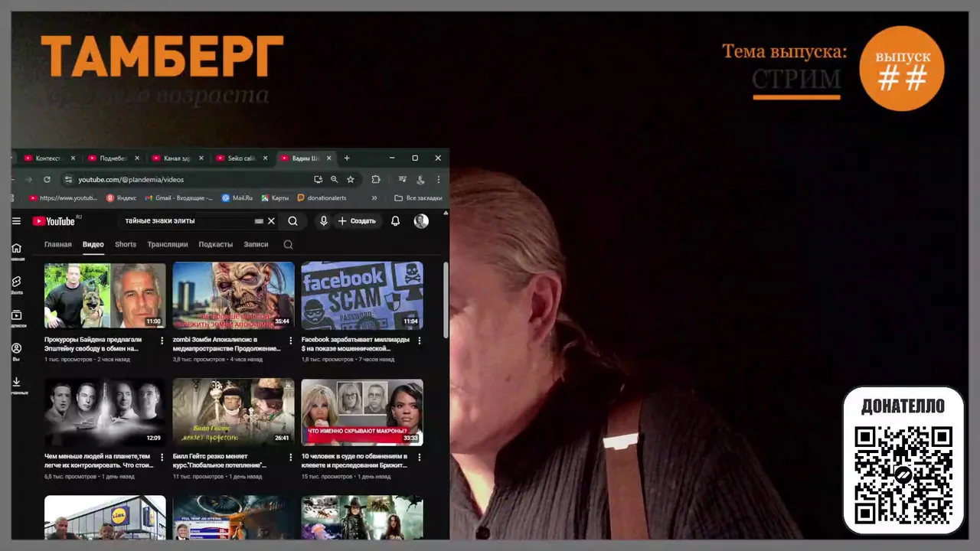980x551 pixels.
Task: Switch to the Shorts channel tab
Action: [x=126, y=245]
